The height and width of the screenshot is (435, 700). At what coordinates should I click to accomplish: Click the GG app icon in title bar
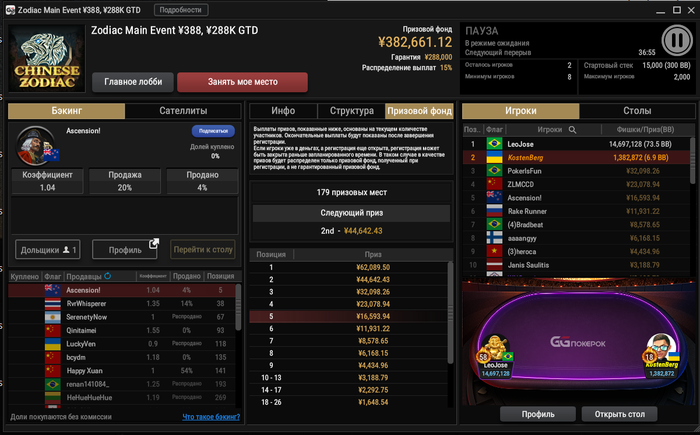point(10,10)
